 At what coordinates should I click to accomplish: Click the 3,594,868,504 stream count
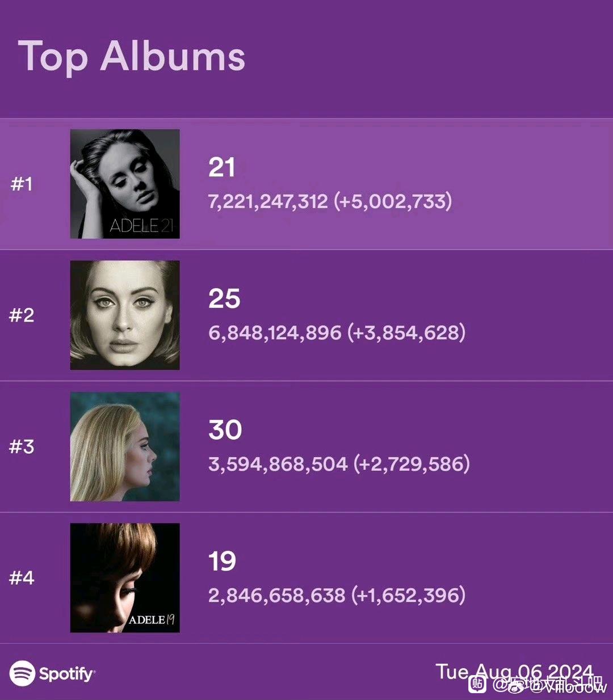click(278, 464)
